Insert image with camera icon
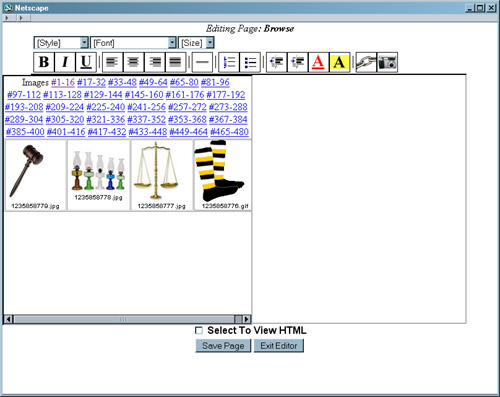This screenshot has width=500, height=397. pos(387,62)
